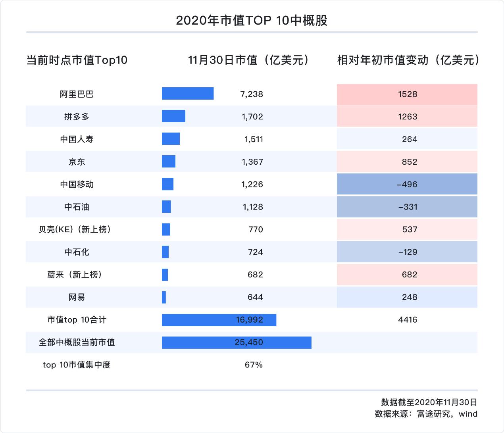Screen dimensions: 504x433
Task: Select the row label 中石油
Action: 77,207
